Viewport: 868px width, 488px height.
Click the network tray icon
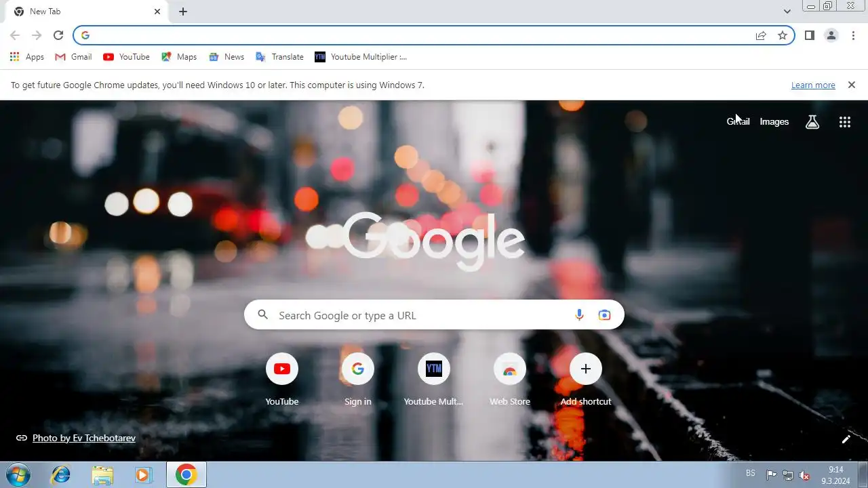coord(788,475)
